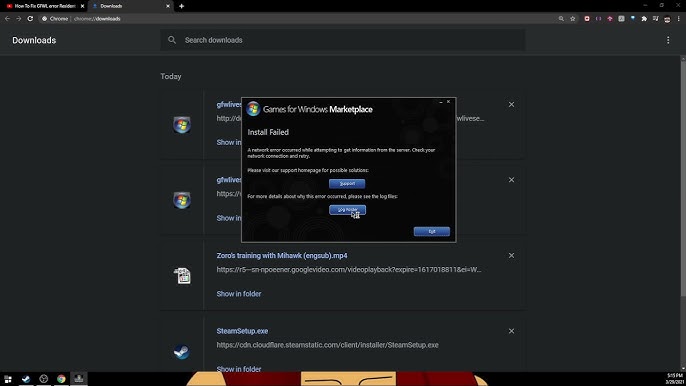Click the SteamSetup.exe cloudflare URL
Viewport: 686px width, 386px height.
[x=327, y=345]
